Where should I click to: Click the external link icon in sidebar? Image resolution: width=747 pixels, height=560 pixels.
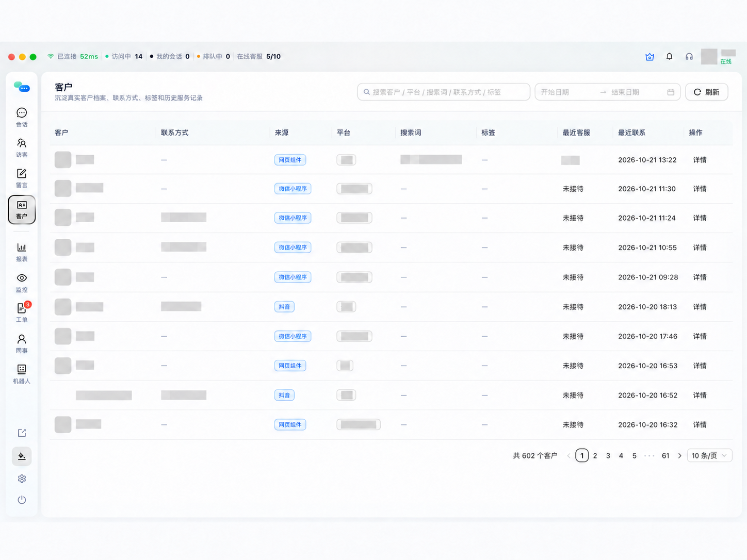point(22,433)
